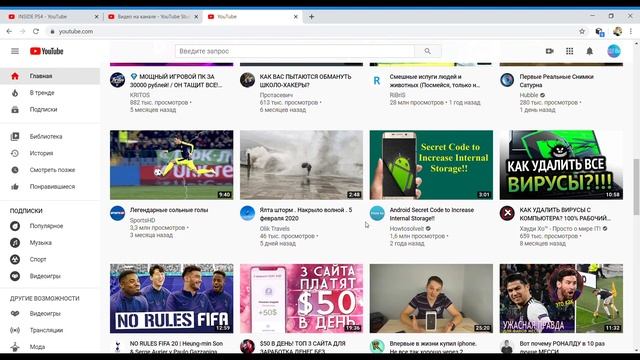Open Популярное subscription channel
Viewport: 640px width, 360px height.
(50, 226)
